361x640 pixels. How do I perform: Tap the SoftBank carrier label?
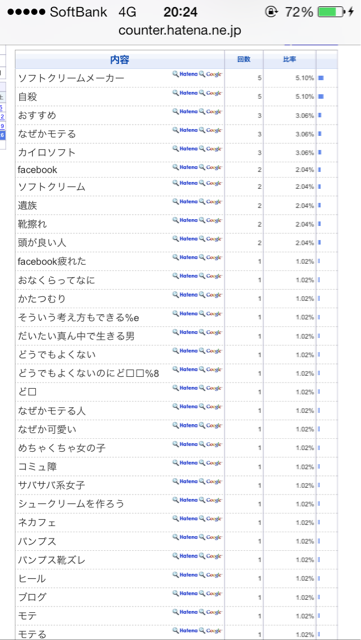(x=78, y=12)
